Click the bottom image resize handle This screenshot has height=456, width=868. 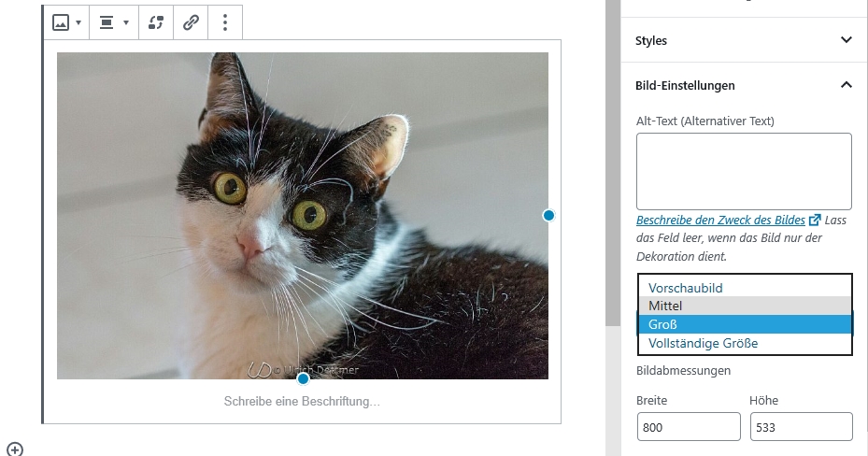[303, 378]
